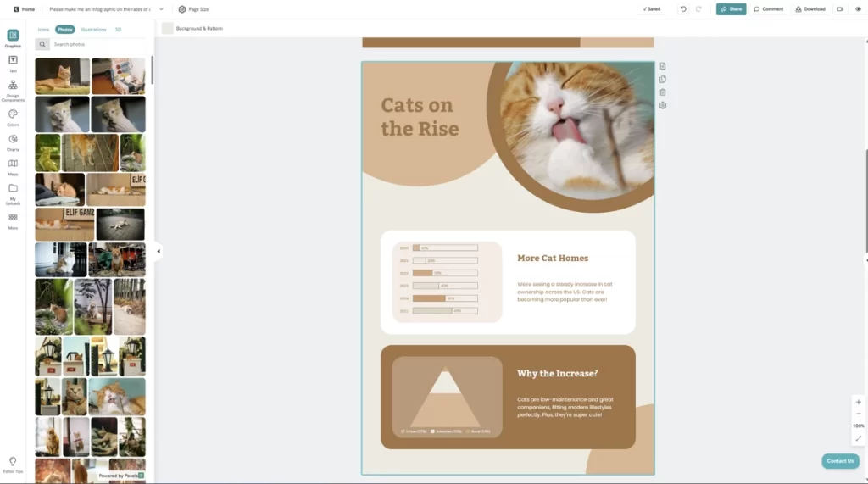Image resolution: width=868 pixels, height=484 pixels.
Task: Open the Maps panel
Action: 13,167
